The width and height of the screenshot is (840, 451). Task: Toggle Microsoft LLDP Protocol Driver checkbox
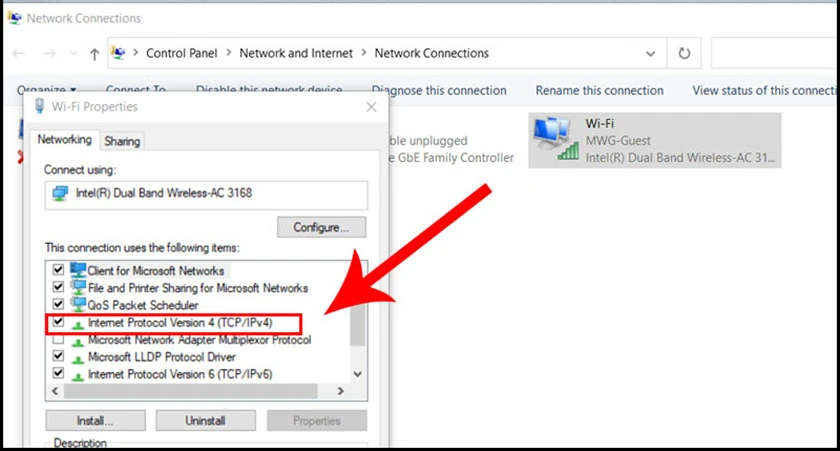tap(58, 356)
